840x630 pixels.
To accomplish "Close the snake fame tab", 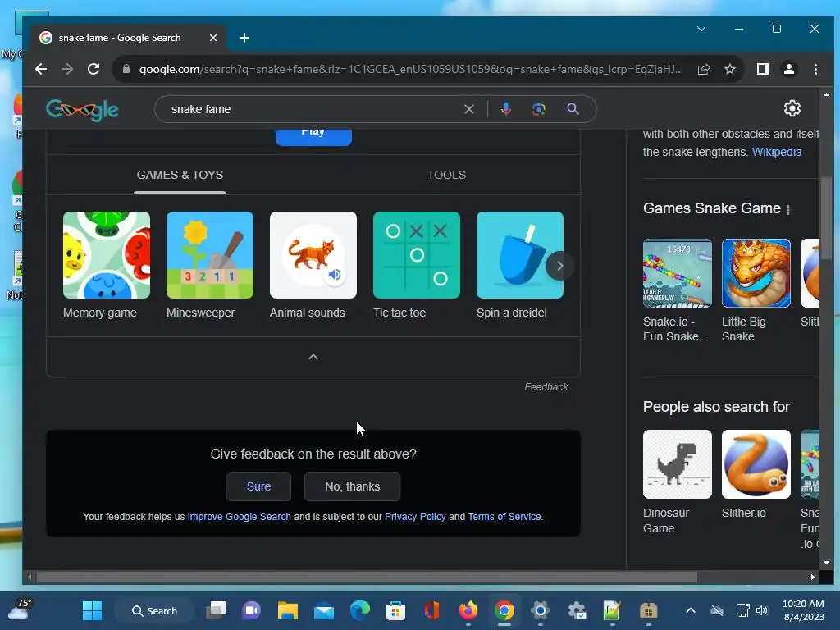I will coord(213,38).
